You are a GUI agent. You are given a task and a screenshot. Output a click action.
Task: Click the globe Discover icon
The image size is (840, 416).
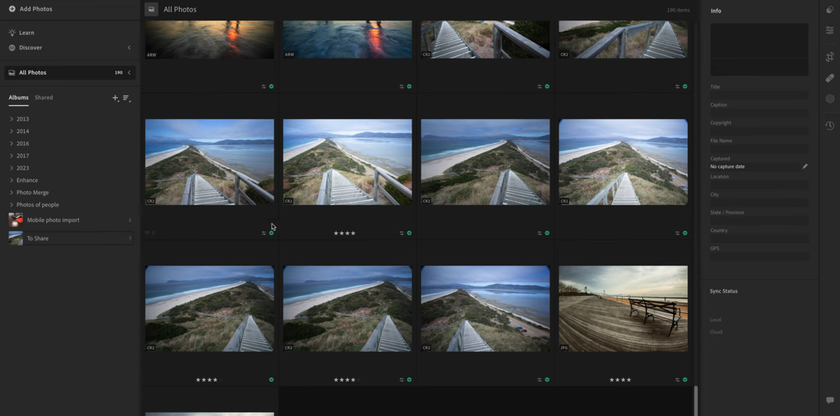coord(12,48)
